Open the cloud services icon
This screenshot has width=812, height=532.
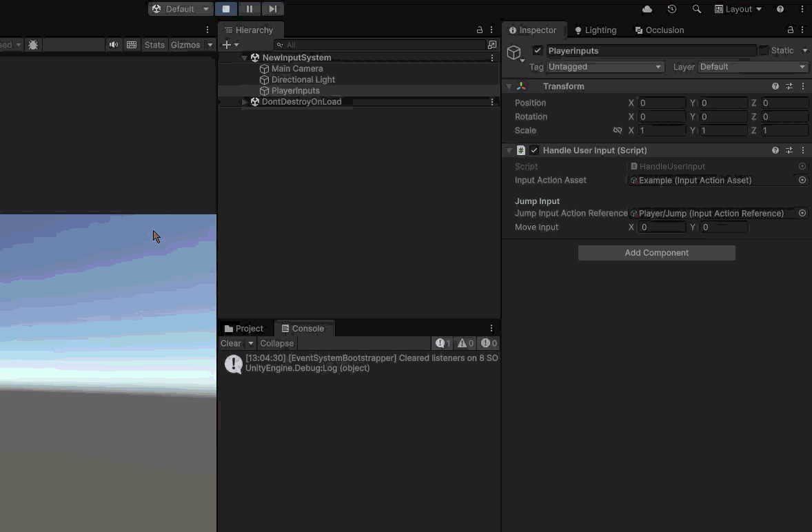tap(647, 9)
